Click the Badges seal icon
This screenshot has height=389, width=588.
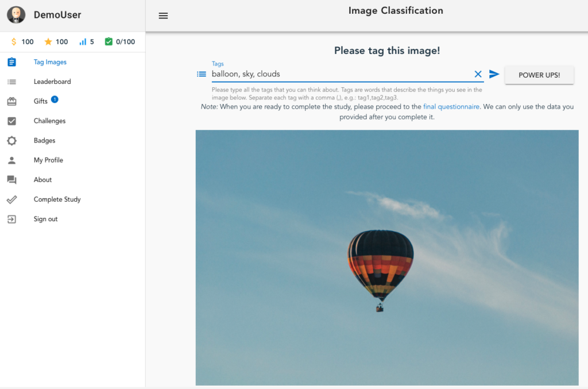coord(11,141)
